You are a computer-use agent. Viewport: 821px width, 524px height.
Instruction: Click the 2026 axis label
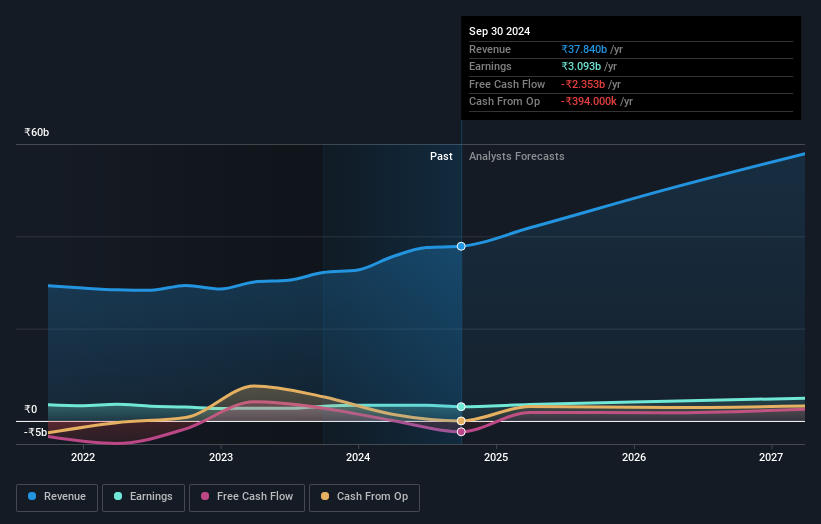[x=634, y=458]
